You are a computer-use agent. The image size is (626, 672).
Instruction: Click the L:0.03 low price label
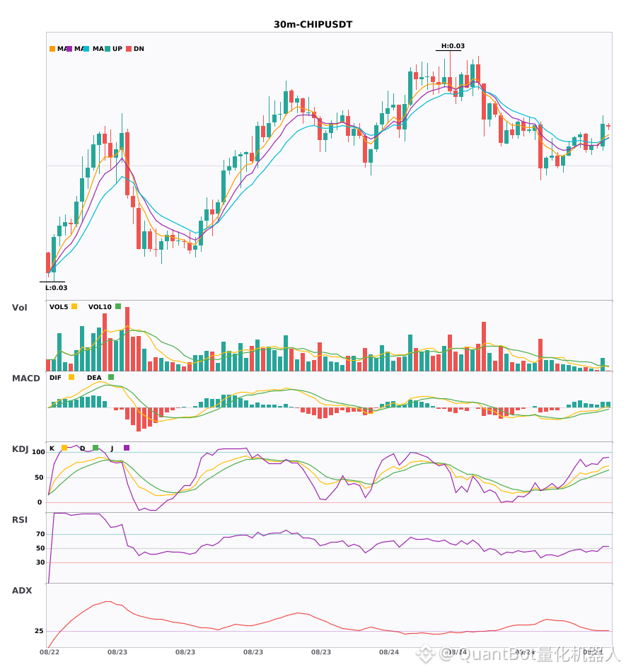click(56, 288)
